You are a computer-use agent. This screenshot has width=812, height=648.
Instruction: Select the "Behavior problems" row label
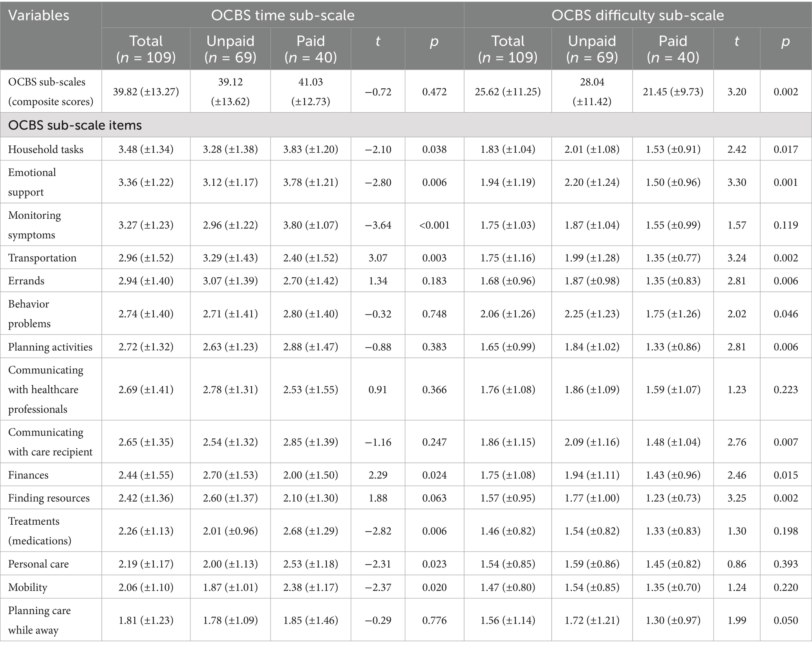coord(29,313)
